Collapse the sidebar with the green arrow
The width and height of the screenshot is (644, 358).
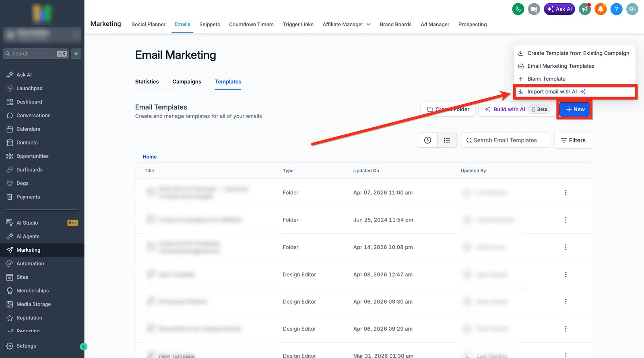point(83,346)
